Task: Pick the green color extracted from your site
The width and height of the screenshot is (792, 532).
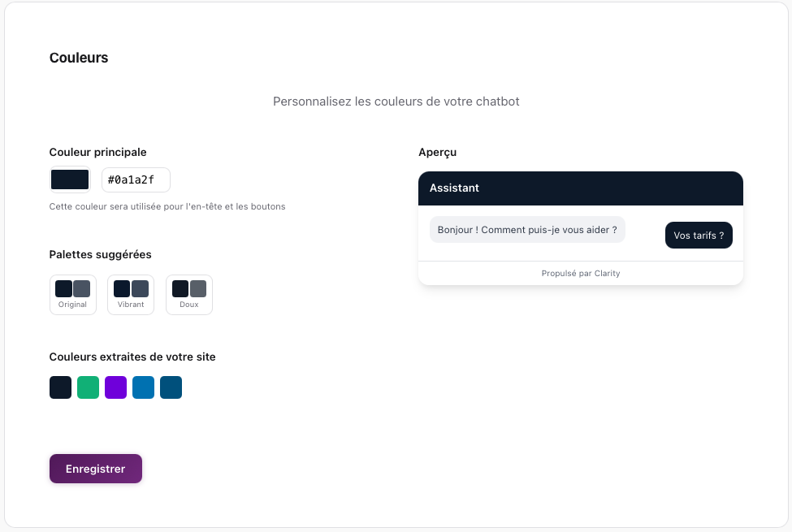Action: (x=88, y=387)
